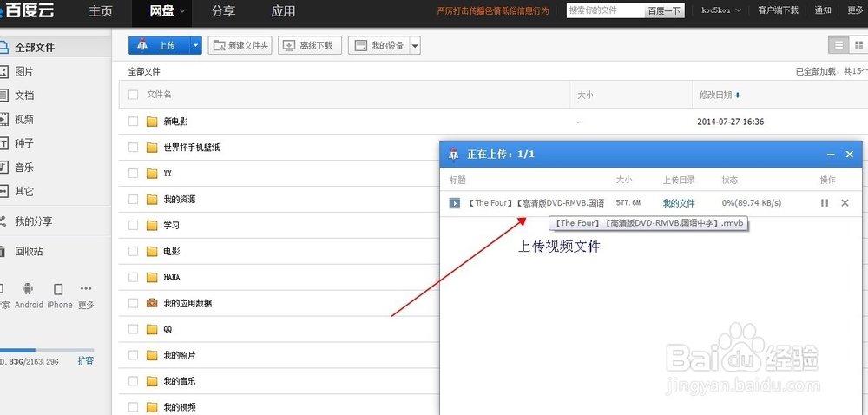Image resolution: width=868 pixels, height=415 pixels.
Task: Click the 我的照片 folder icon
Action: click(x=152, y=355)
